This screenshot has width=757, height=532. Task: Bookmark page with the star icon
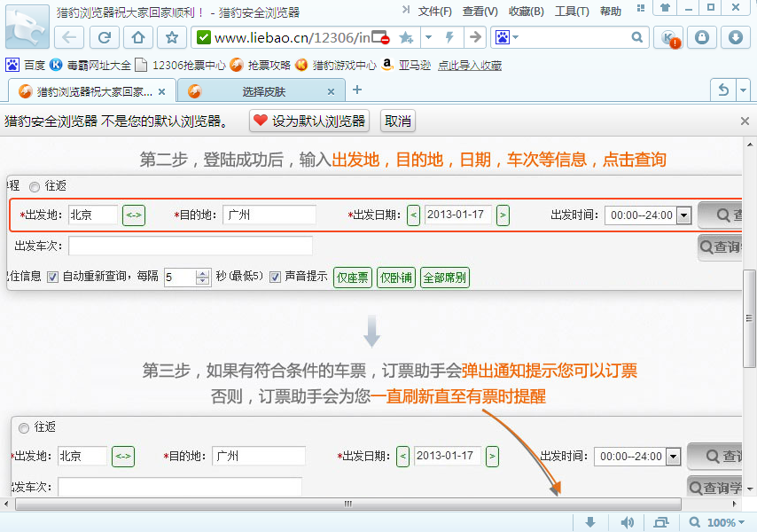coord(172,37)
